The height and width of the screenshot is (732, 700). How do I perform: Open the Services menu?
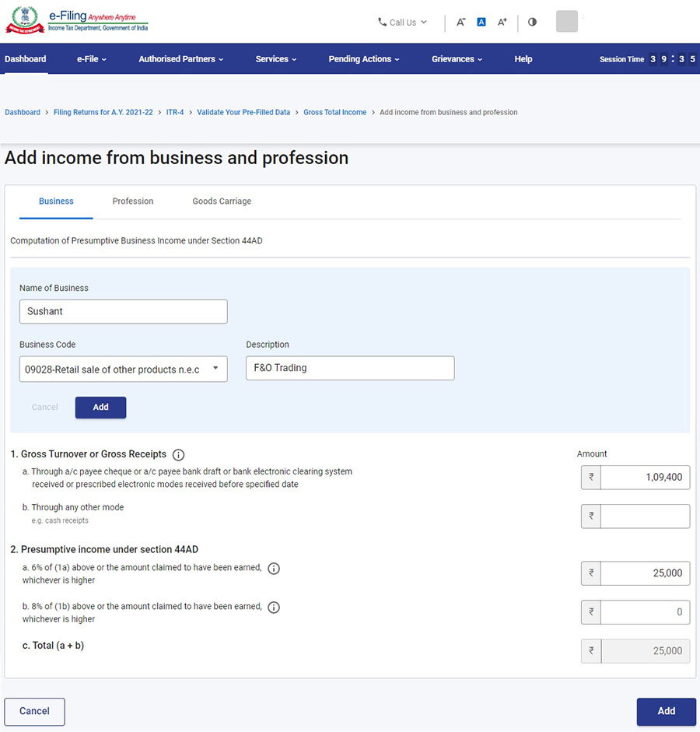(x=275, y=58)
